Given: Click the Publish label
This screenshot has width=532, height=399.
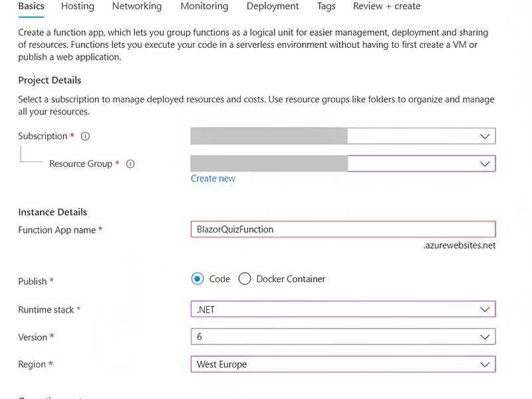Looking at the screenshot, I should pyautogui.click(x=33, y=281).
